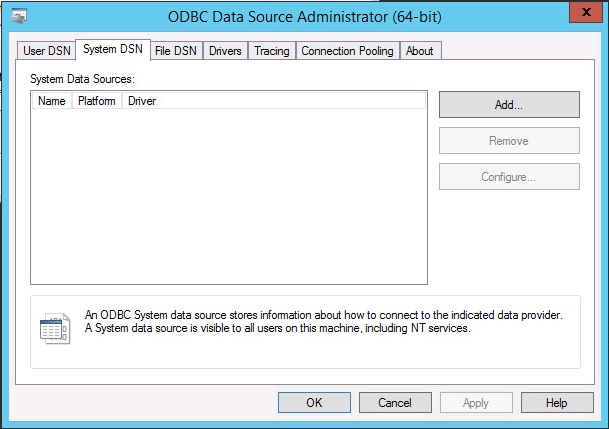Click the ODBC application icon in title bar

point(19,16)
